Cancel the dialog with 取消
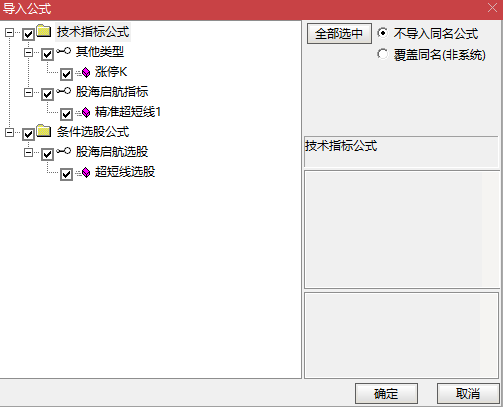Viewport: 503px width, 407px height. (468, 394)
